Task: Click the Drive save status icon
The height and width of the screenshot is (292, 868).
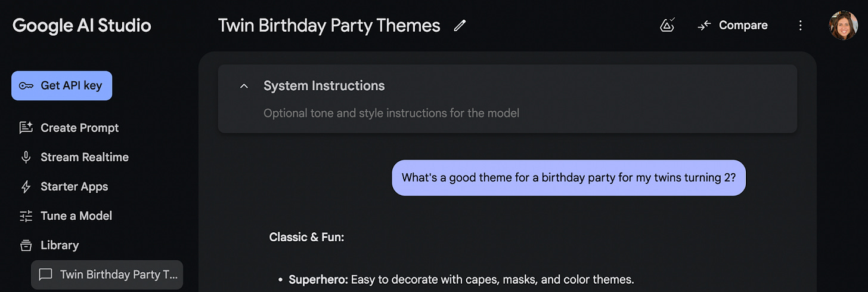Action: (x=668, y=25)
